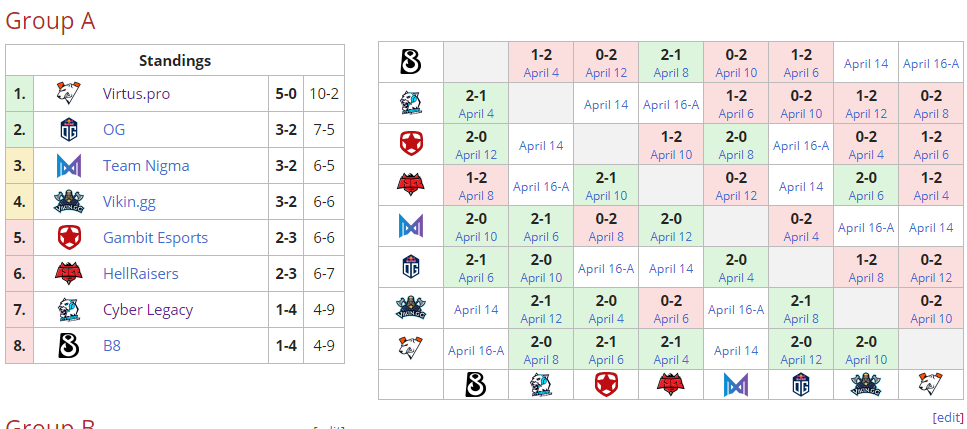Click the Virtus.pro logo in standings

[x=68, y=94]
